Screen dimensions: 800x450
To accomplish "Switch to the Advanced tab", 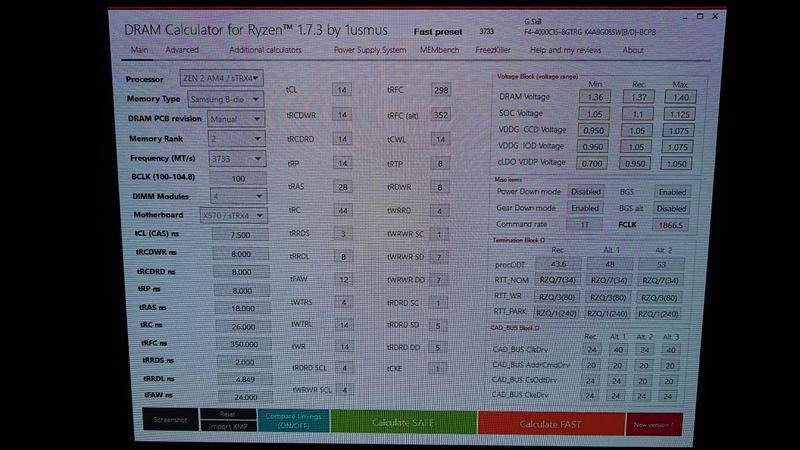I will [x=182, y=50].
